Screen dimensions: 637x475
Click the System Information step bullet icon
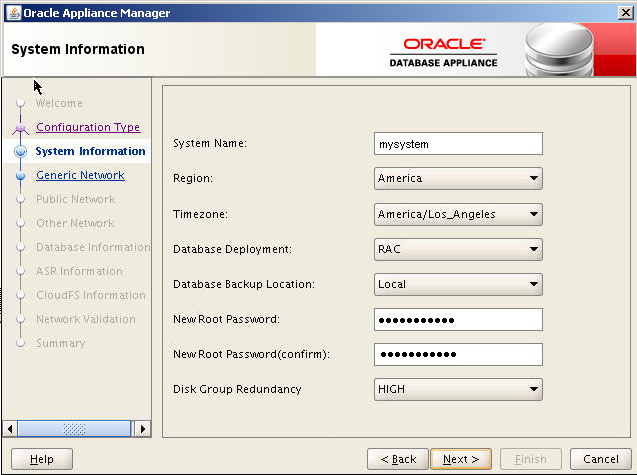(x=20, y=152)
